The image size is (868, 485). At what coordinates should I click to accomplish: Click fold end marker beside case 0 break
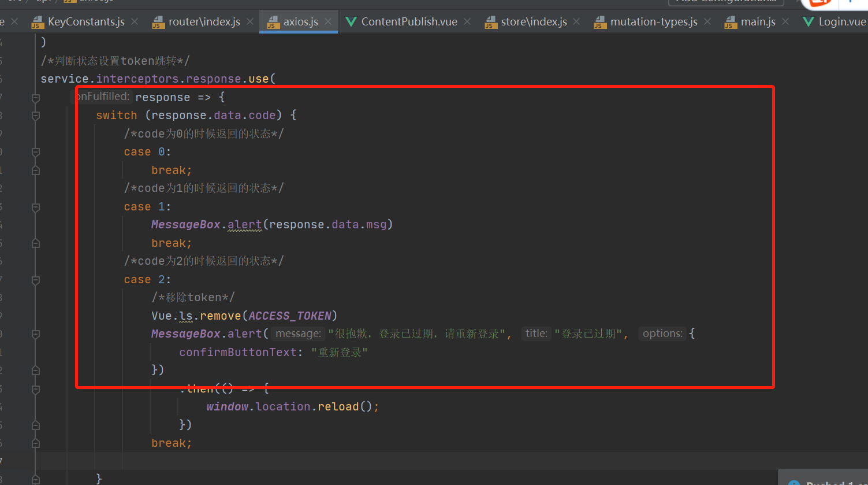coord(36,171)
